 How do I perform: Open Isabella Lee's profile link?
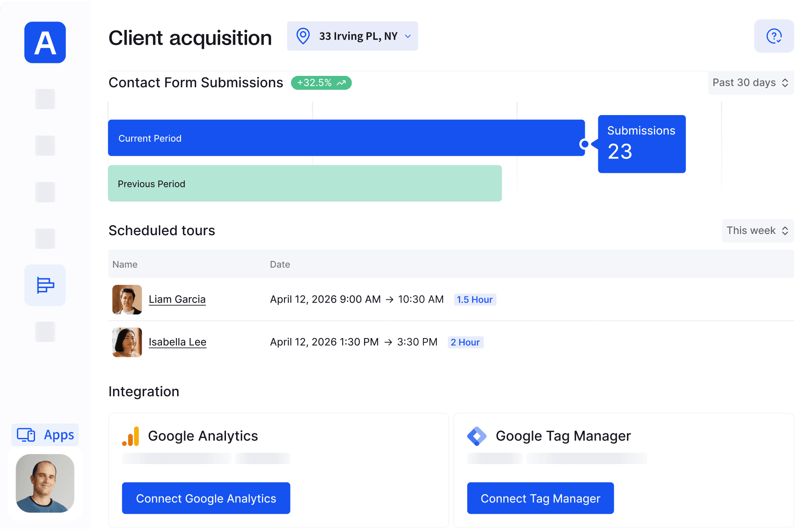click(177, 342)
